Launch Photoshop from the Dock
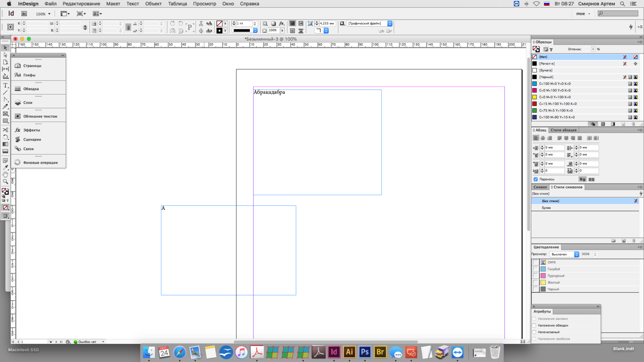The width and height of the screenshot is (644, 362). pyautogui.click(x=365, y=352)
